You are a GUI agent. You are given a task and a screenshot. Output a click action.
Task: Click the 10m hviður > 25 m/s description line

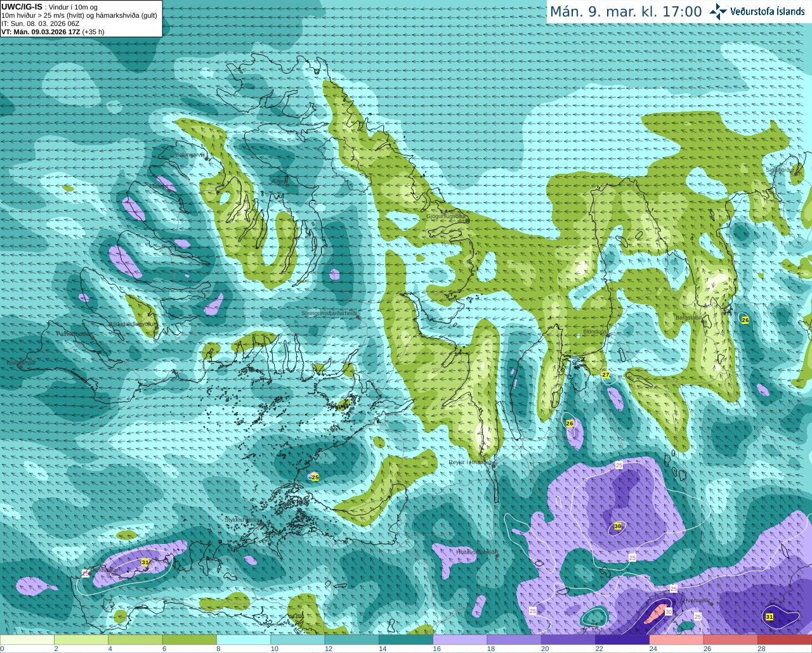coord(79,15)
